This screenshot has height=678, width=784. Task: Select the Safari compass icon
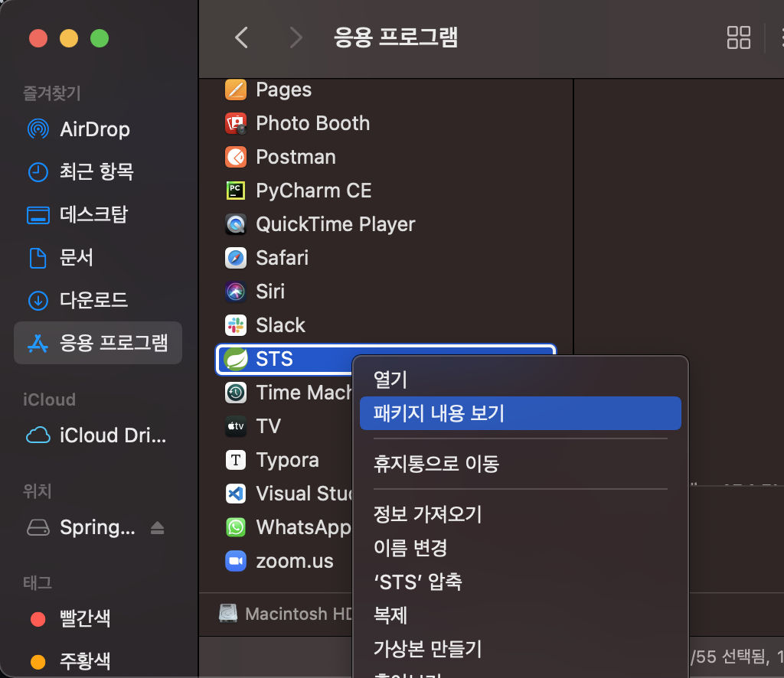pos(236,258)
